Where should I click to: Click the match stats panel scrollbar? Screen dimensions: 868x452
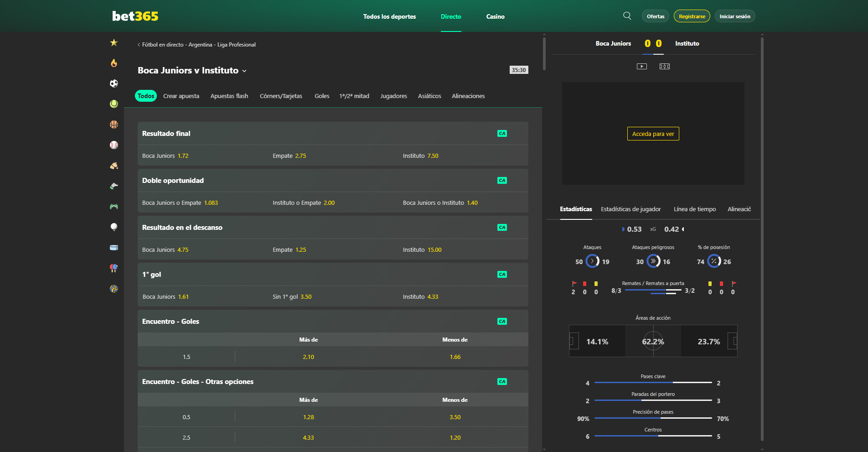click(762, 239)
